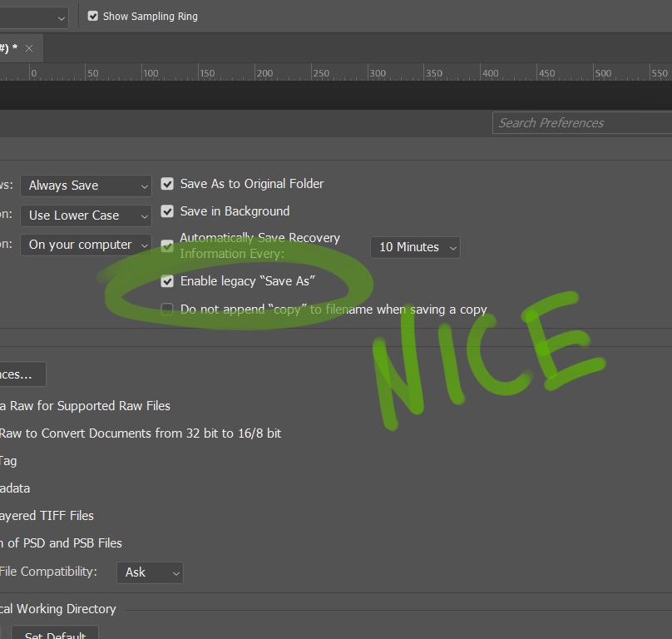Open the Use Lower Case extension dropdown
The height and width of the screenshot is (639, 672).
pyautogui.click(x=86, y=215)
